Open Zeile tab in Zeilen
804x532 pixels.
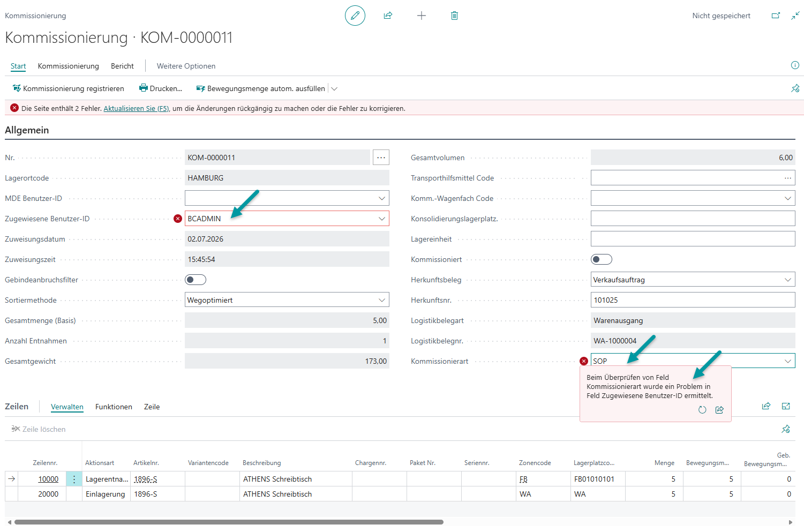152,407
